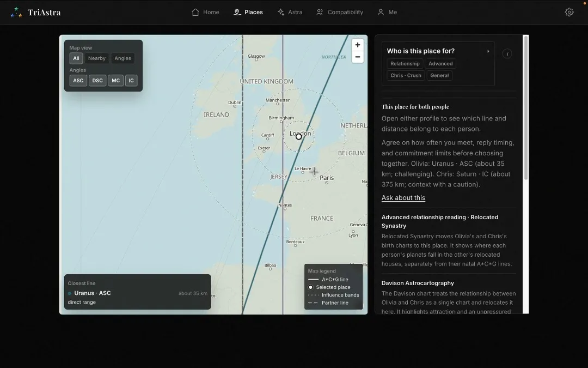The height and width of the screenshot is (368, 588).
Task: Click the Partner line legend entry
Action: click(x=328, y=303)
